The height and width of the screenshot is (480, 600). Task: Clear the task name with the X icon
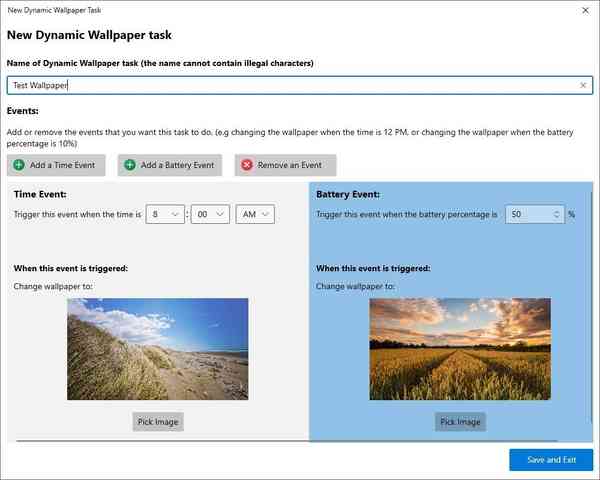pos(583,85)
